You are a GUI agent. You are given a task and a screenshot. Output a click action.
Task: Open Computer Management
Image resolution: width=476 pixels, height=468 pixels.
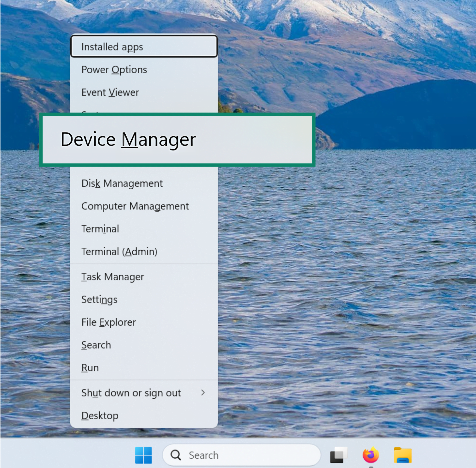tap(135, 206)
